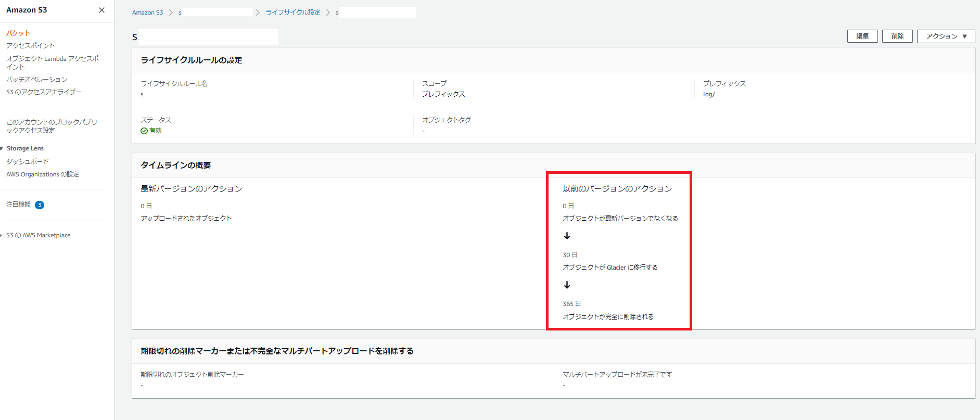
Task: Open S3 のアクセスアナライザー
Action: pos(44,92)
